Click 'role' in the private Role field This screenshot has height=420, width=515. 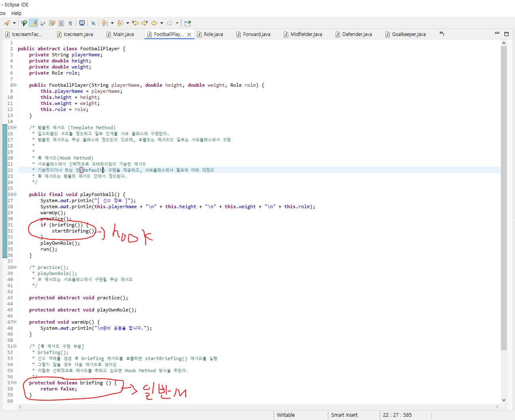click(72, 73)
